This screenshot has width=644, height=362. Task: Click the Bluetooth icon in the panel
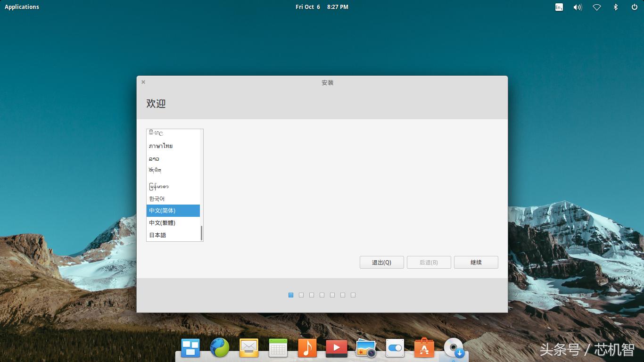(x=615, y=7)
